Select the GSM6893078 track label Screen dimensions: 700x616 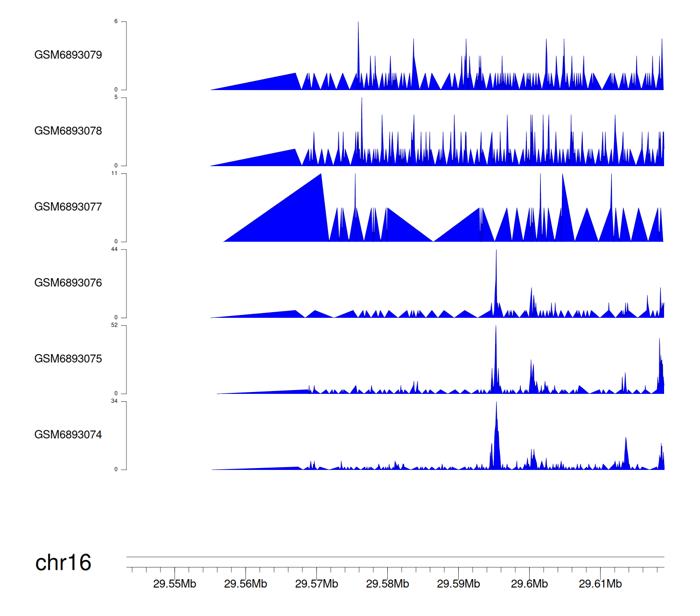click(x=68, y=131)
